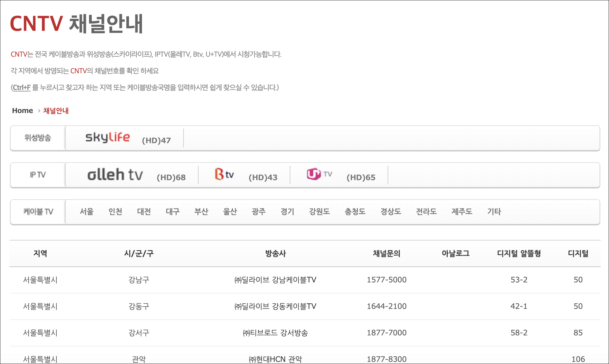This screenshot has width=609, height=364.
Task: Click the 시/군/구 column header
Action: (x=139, y=253)
